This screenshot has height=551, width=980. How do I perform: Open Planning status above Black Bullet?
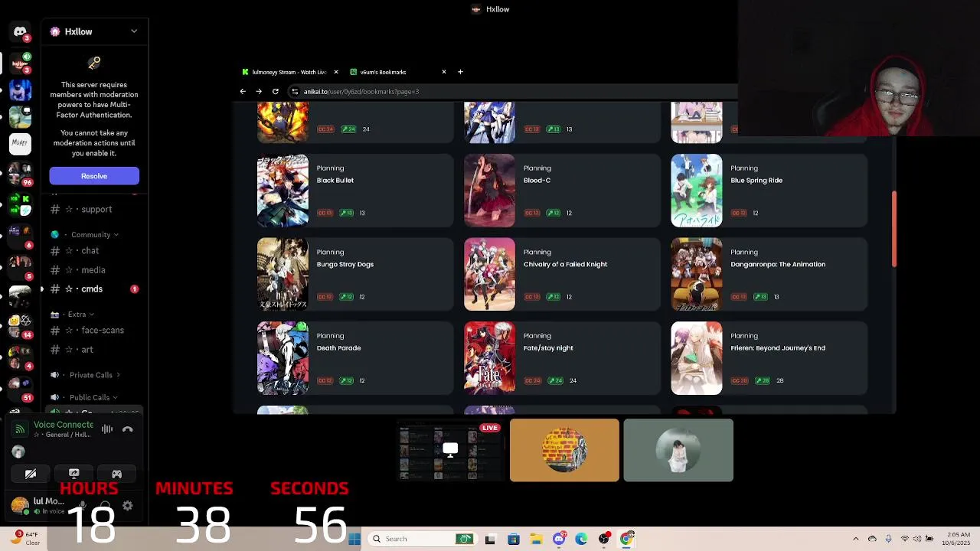[x=330, y=168]
